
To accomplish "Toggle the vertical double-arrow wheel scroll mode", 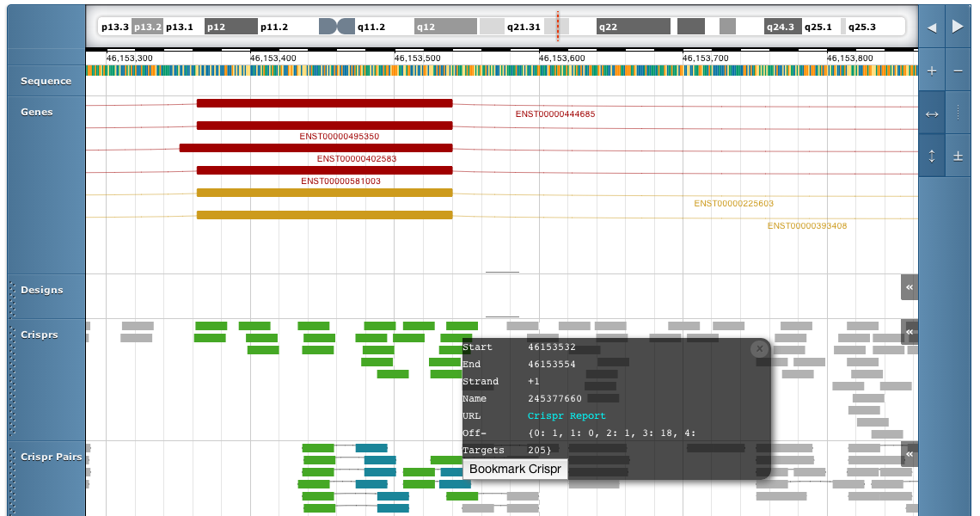I will [x=932, y=156].
